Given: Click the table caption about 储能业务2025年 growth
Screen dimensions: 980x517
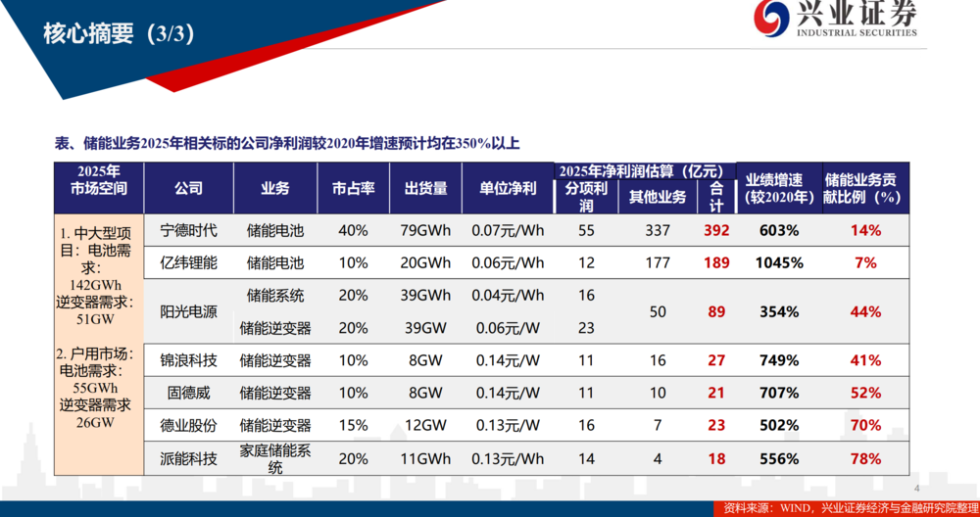Looking at the screenshot, I should 287,145.
